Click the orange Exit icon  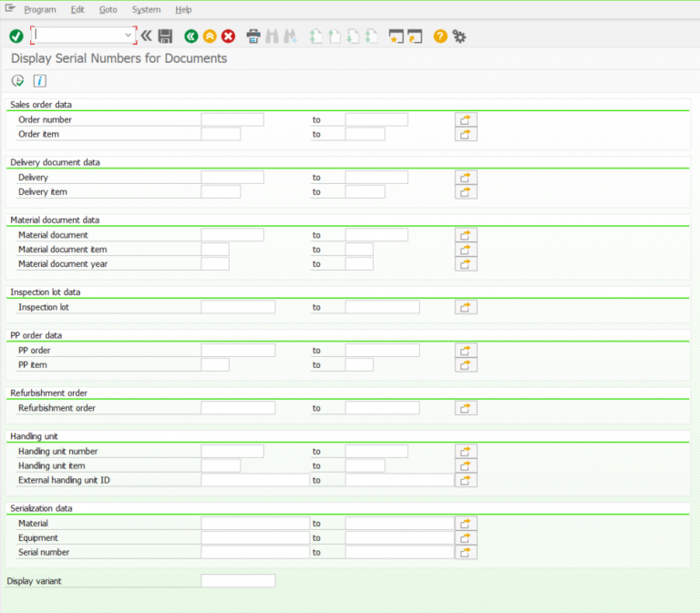(209, 36)
